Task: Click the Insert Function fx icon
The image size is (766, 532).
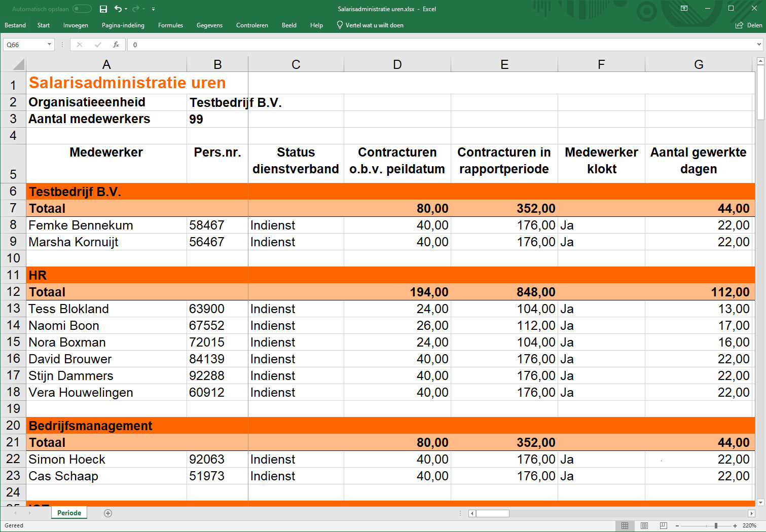Action: [x=116, y=45]
